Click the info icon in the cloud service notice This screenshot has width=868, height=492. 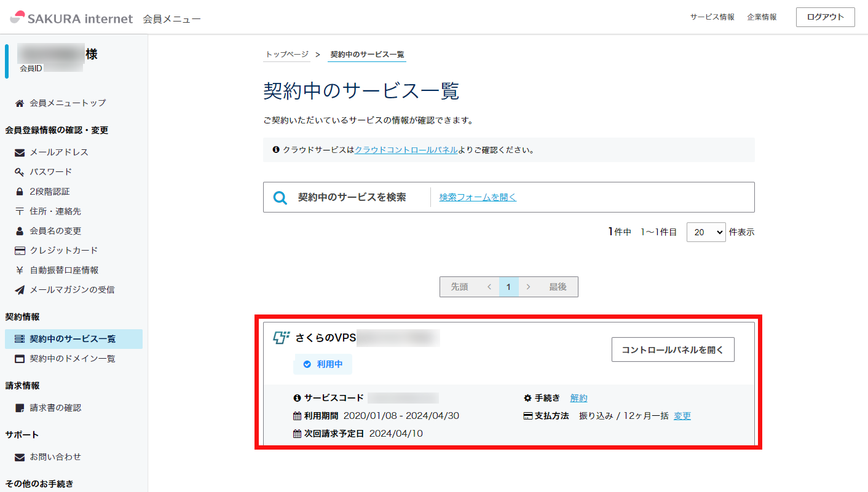pos(276,149)
